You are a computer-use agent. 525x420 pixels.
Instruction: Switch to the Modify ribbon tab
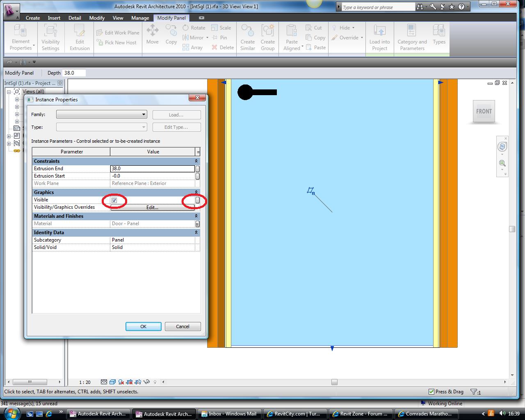point(97,18)
